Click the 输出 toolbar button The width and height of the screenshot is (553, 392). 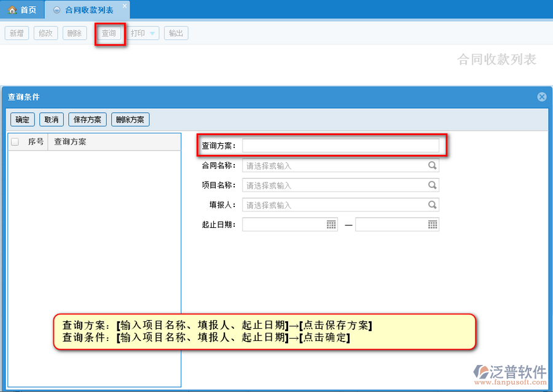coord(176,33)
